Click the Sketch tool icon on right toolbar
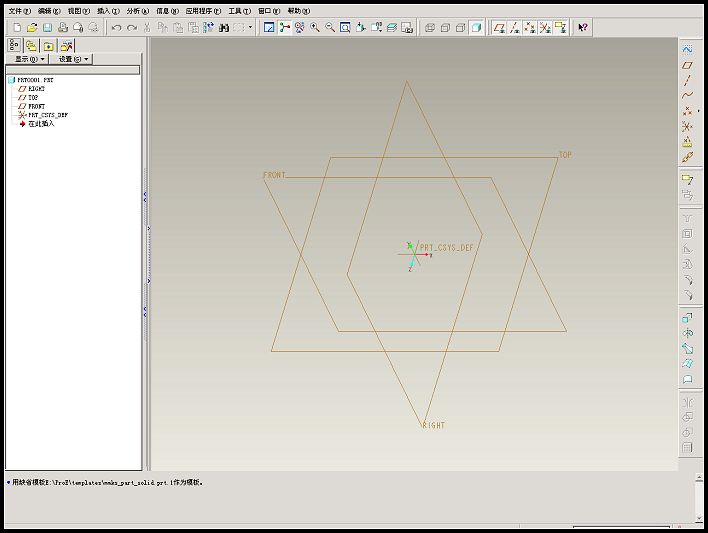This screenshot has height=533, width=708. [x=687, y=49]
